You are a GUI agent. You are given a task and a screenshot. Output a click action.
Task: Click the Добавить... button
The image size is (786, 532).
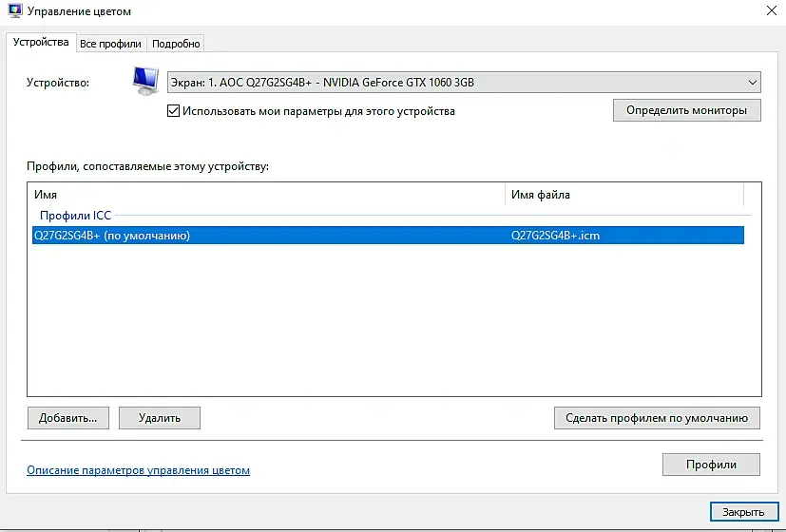click(x=68, y=418)
